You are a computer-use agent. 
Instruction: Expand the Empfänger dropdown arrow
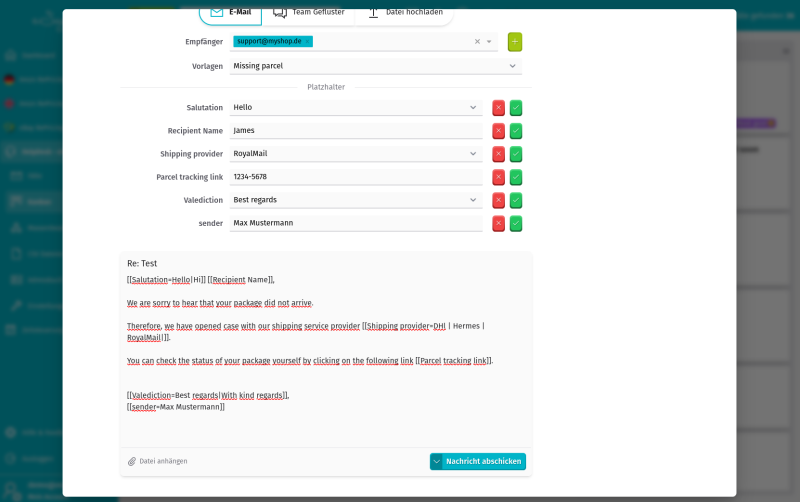(x=489, y=42)
